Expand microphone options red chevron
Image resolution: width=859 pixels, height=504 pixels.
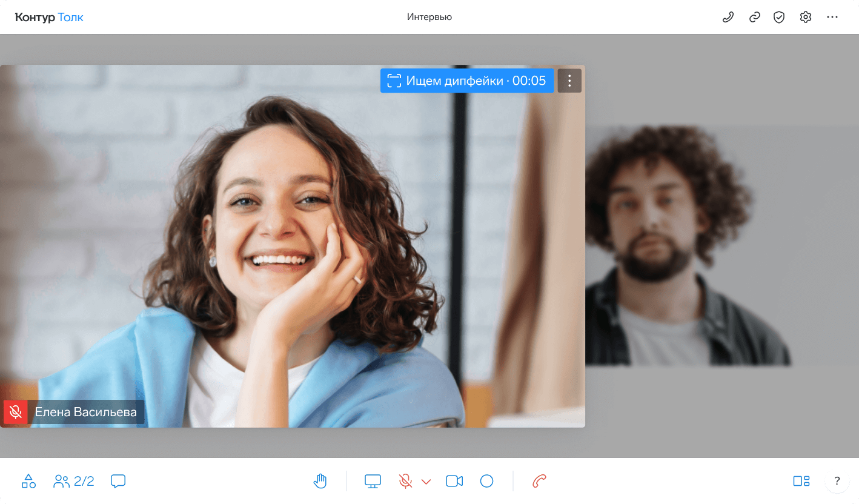[426, 482]
